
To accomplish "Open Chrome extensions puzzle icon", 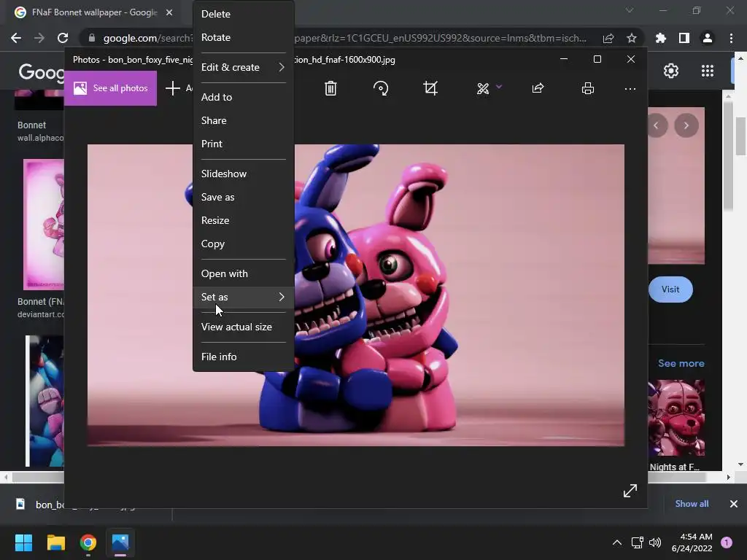I will coord(660,38).
